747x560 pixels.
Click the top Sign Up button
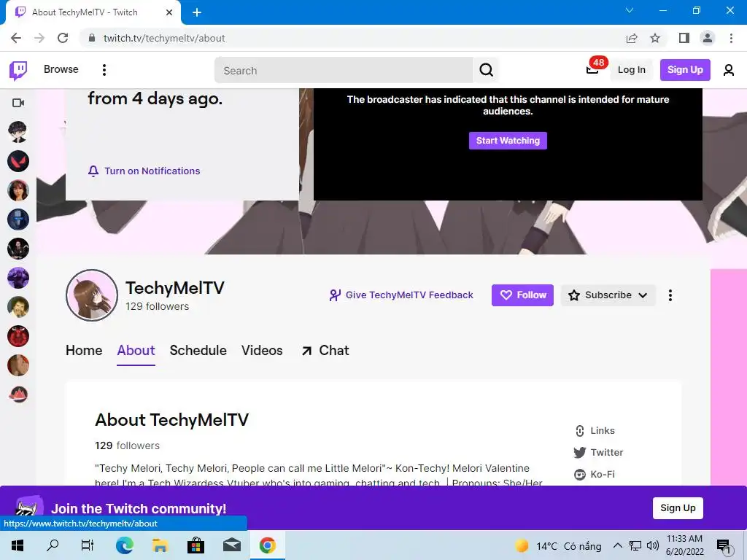[x=685, y=70]
